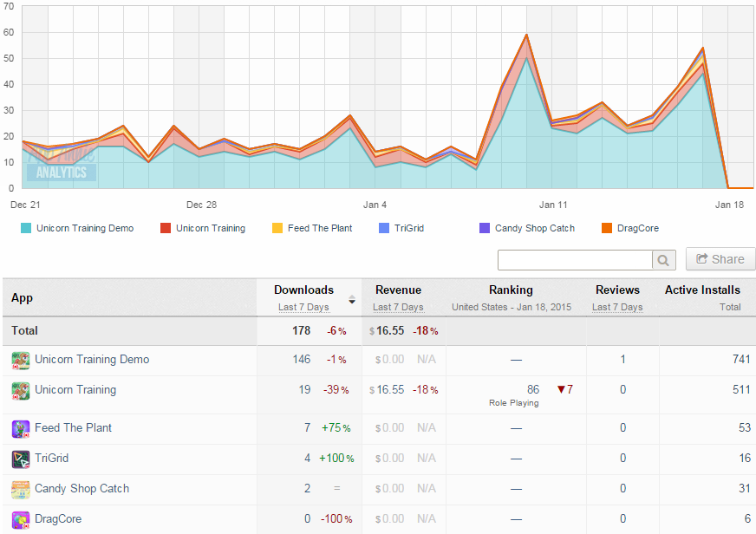Click the red ranking down arrow
The image size is (756, 534).
tap(561, 389)
